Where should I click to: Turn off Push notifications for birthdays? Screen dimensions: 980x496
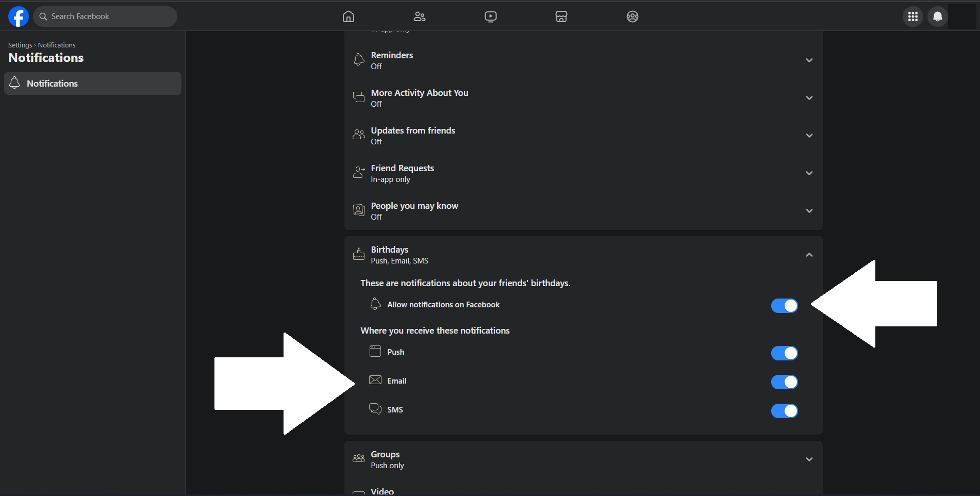(784, 353)
